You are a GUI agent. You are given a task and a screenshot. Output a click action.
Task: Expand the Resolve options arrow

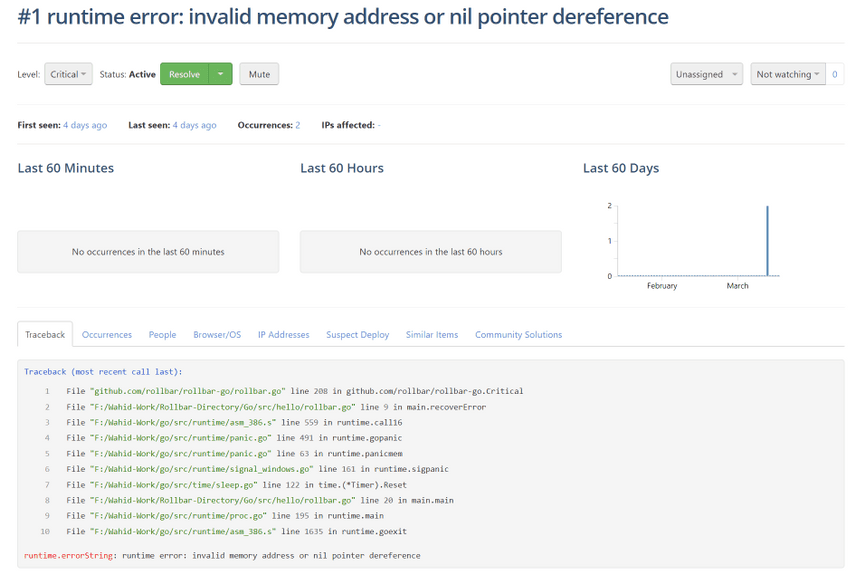coord(221,74)
